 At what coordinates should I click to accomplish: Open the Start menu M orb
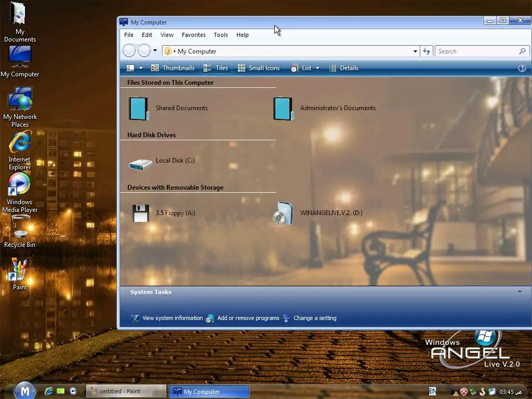[x=25, y=391]
